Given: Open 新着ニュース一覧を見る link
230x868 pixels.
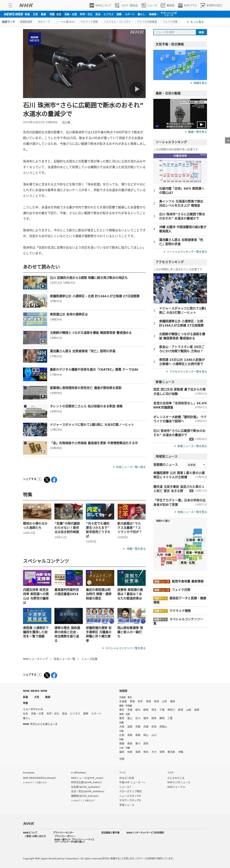Looking at the screenshot, I should tap(192, 446).
